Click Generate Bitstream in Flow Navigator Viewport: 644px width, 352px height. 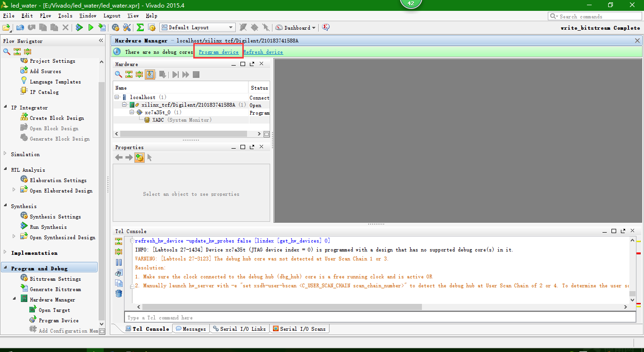coord(55,289)
